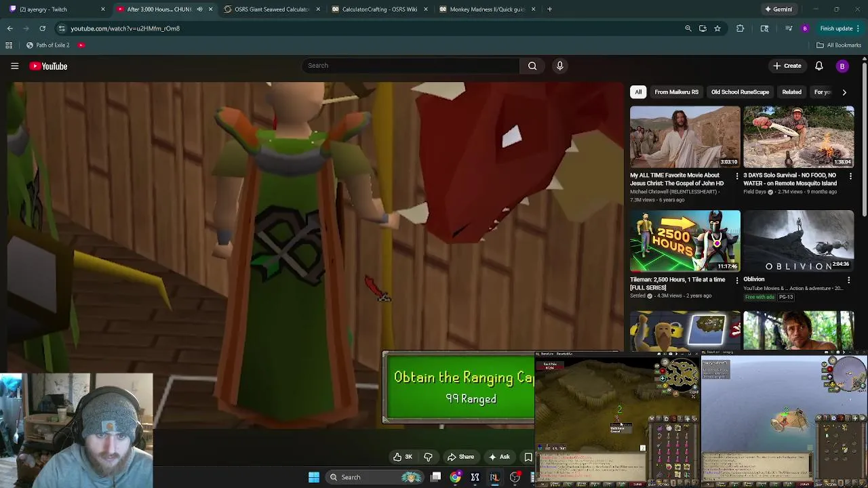Switch to OSRS Giant Seaweed Calculator tab
This screenshot has width=868, height=488.
[x=272, y=9]
